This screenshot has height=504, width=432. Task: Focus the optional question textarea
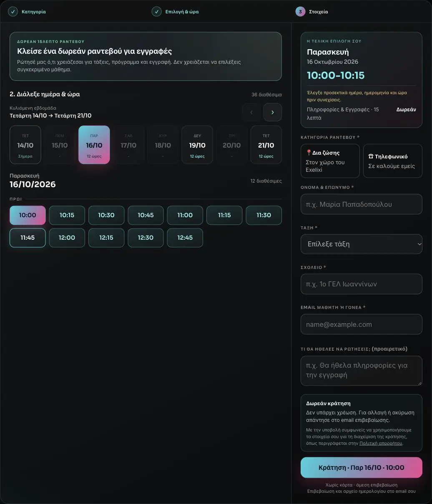[x=362, y=371]
